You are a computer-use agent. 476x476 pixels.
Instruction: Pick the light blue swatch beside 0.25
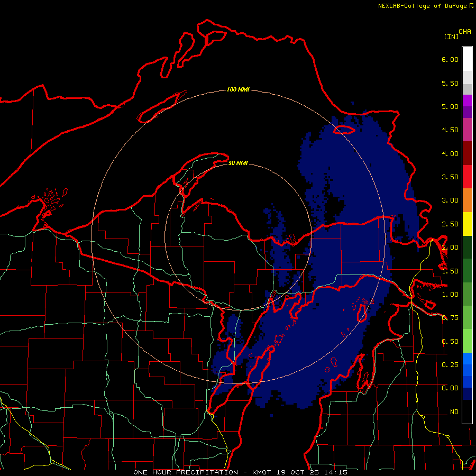point(467,359)
